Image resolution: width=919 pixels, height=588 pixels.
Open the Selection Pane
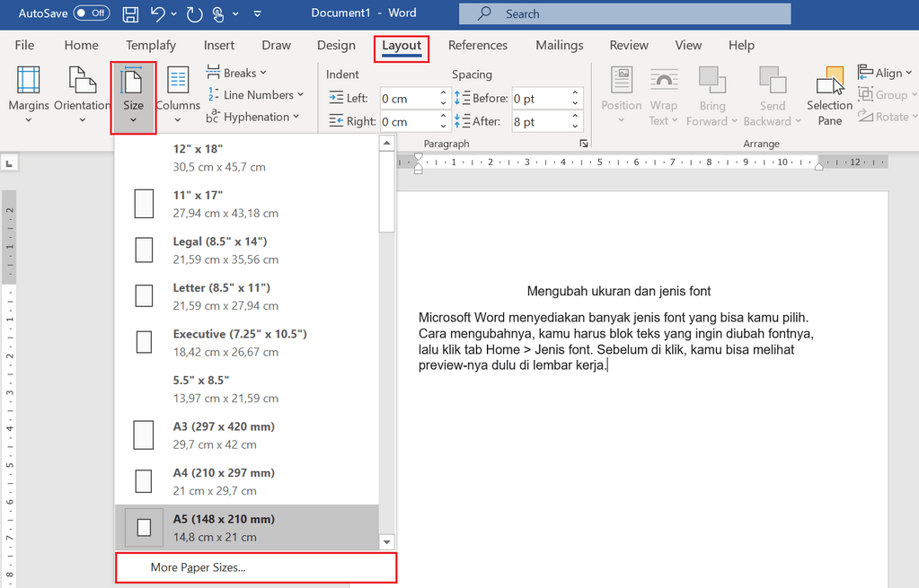829,95
